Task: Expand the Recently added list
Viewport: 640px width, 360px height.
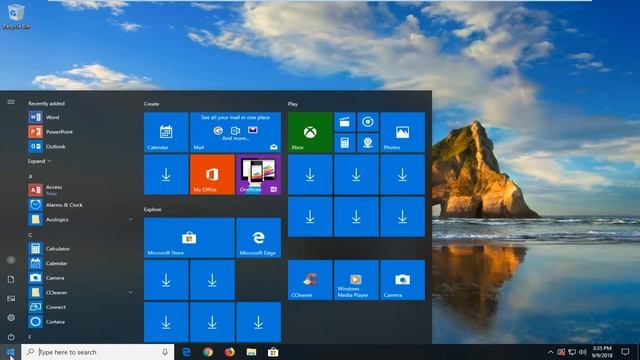Action: click(x=39, y=161)
